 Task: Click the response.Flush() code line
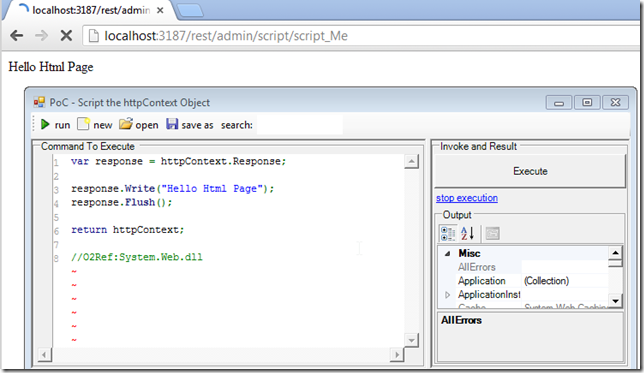(122, 203)
